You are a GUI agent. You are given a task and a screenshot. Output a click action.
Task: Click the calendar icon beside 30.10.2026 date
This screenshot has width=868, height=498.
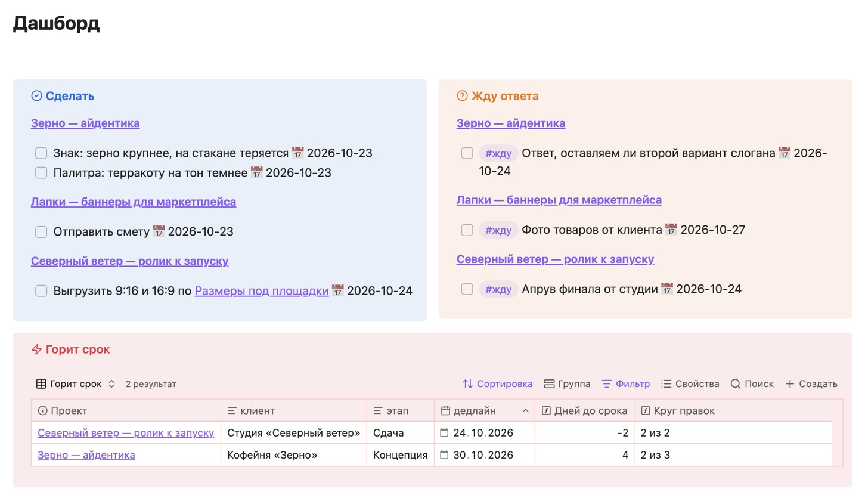[x=444, y=454]
